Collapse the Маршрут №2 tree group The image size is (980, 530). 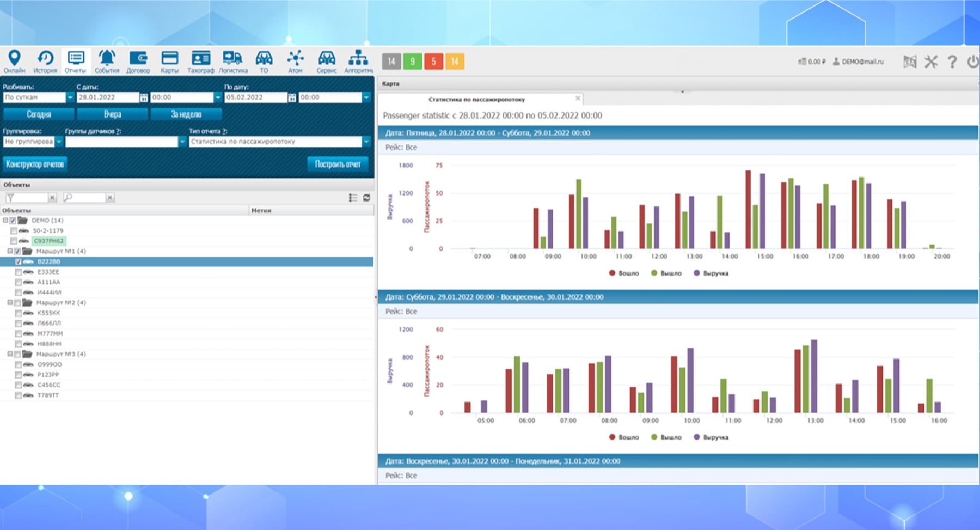(10, 303)
